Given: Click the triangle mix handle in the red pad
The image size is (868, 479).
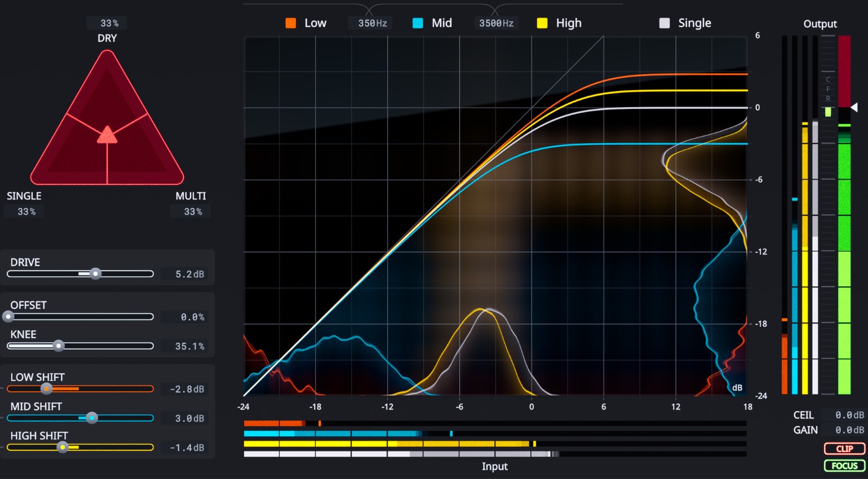Looking at the screenshot, I should click(x=107, y=135).
